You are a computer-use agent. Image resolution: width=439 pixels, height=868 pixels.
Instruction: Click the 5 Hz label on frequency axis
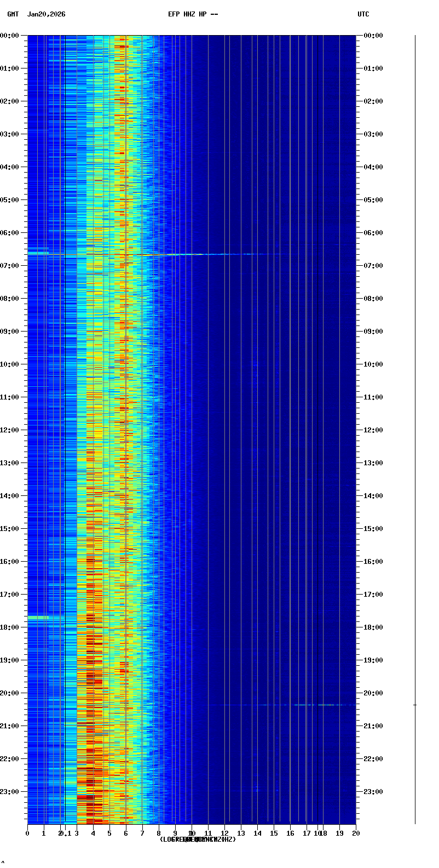tap(109, 833)
